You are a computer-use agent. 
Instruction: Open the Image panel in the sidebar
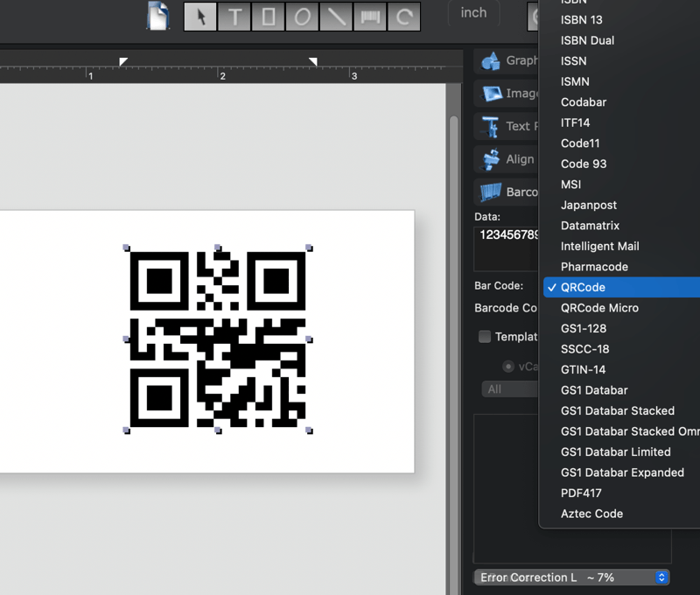click(x=512, y=94)
